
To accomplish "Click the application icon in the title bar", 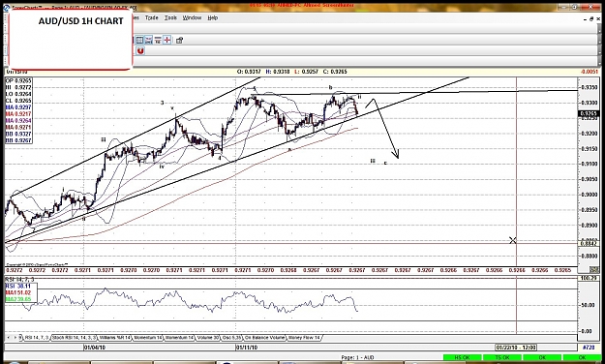I will click(x=7, y=7).
